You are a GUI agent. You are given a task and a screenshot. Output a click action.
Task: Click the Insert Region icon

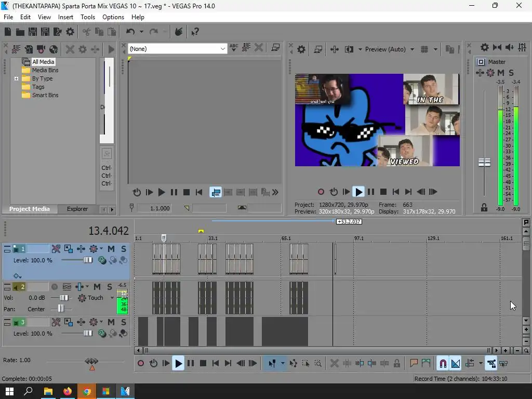[426, 363]
